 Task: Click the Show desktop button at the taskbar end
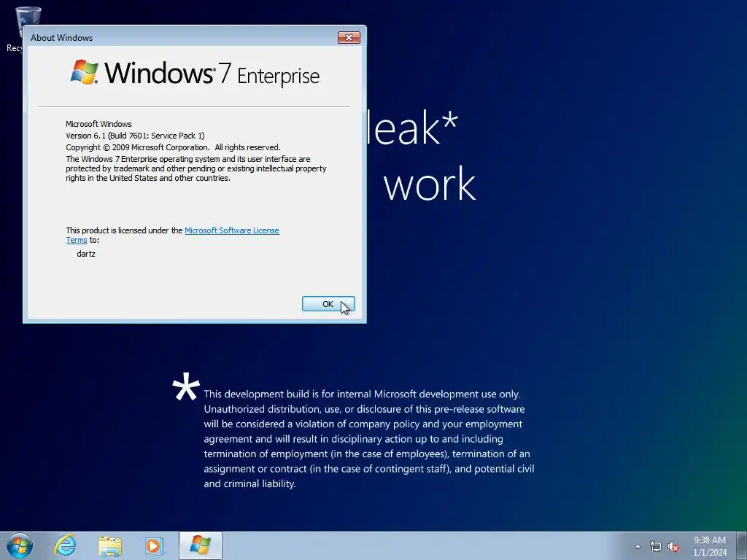tap(742, 545)
